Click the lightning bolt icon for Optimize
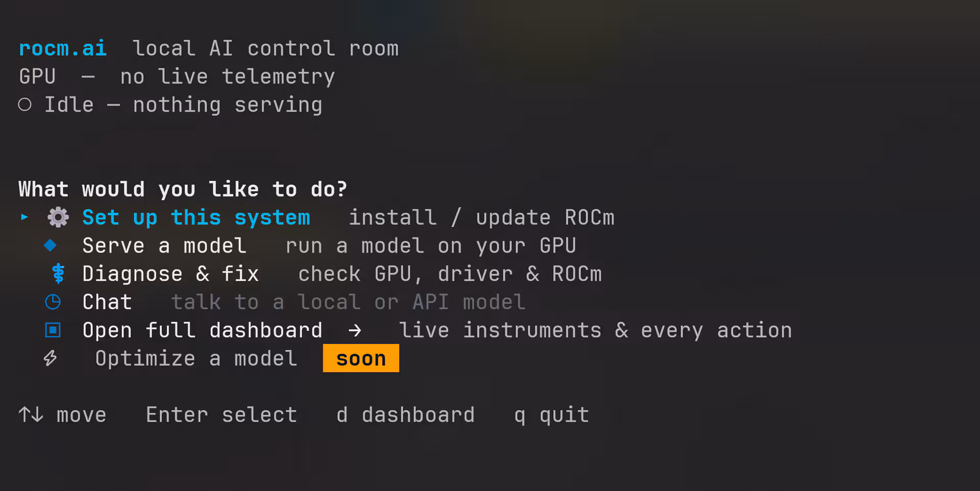The image size is (980, 491). click(x=50, y=358)
